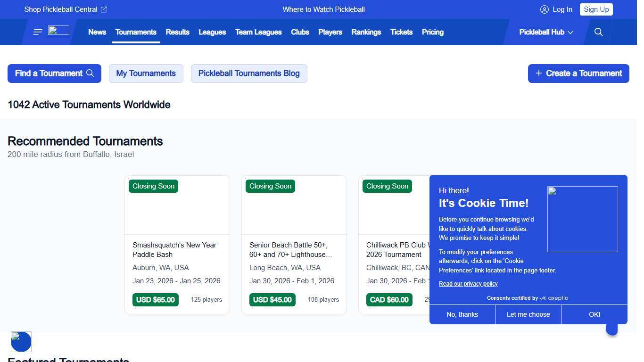Screen dimensions: 644x362
Task: Open site search with the magnifier icon
Action: (x=598, y=32)
